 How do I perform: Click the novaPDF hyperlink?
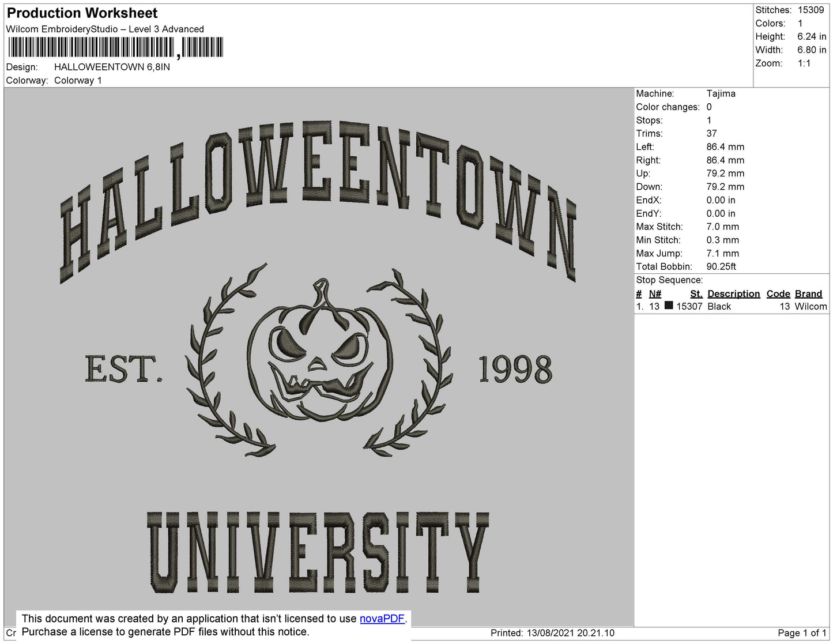point(382,619)
